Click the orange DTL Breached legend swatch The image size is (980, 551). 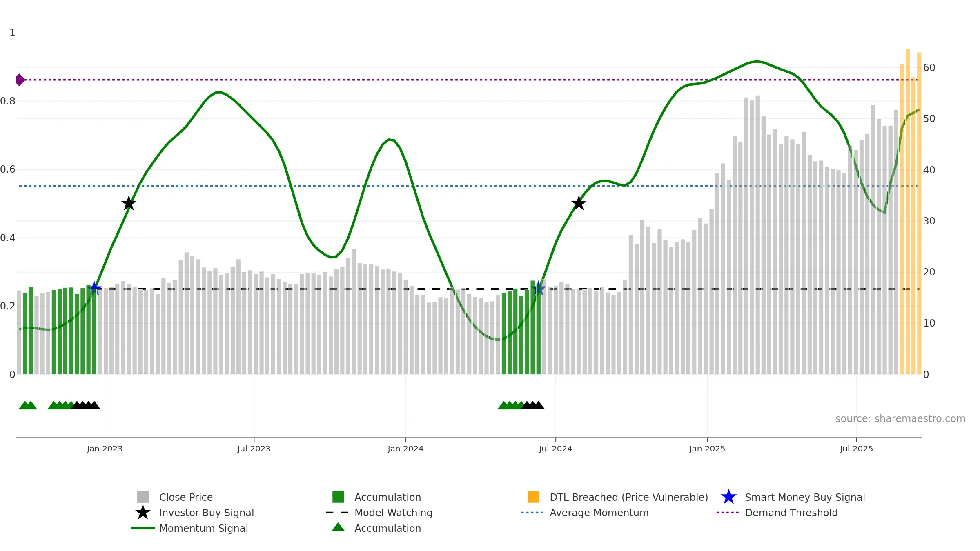533,497
